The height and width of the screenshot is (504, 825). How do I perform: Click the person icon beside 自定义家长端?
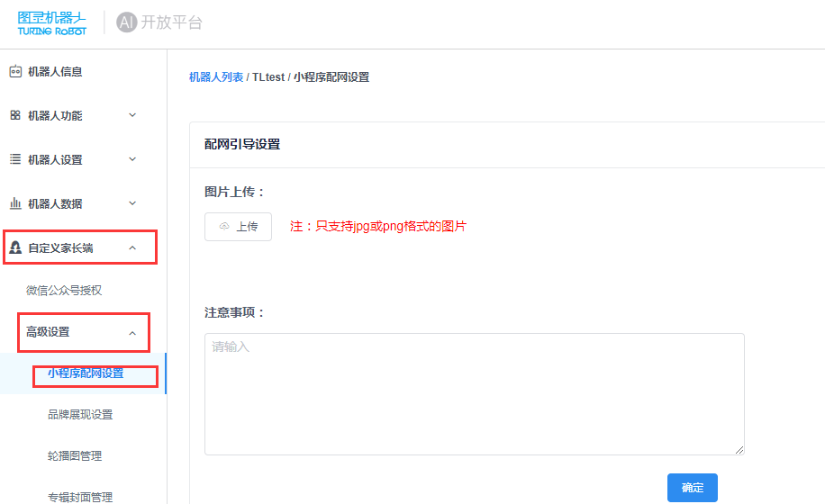tap(15, 247)
